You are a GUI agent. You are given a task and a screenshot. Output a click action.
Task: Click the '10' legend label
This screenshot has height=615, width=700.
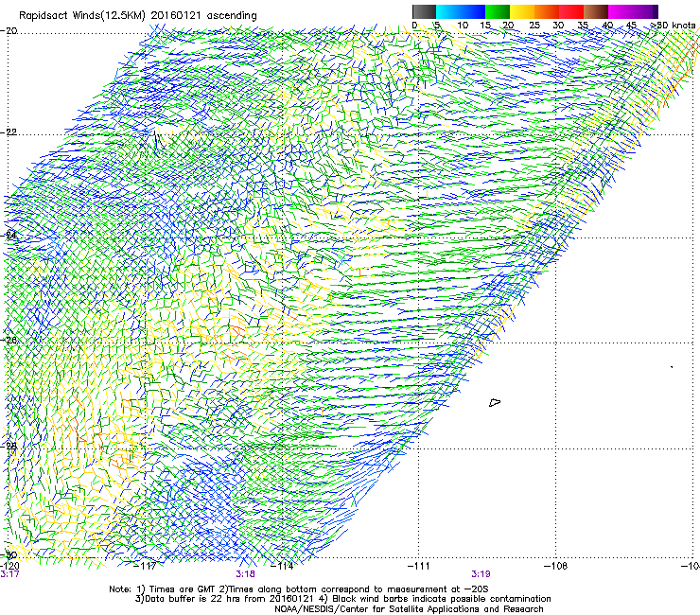463,26
